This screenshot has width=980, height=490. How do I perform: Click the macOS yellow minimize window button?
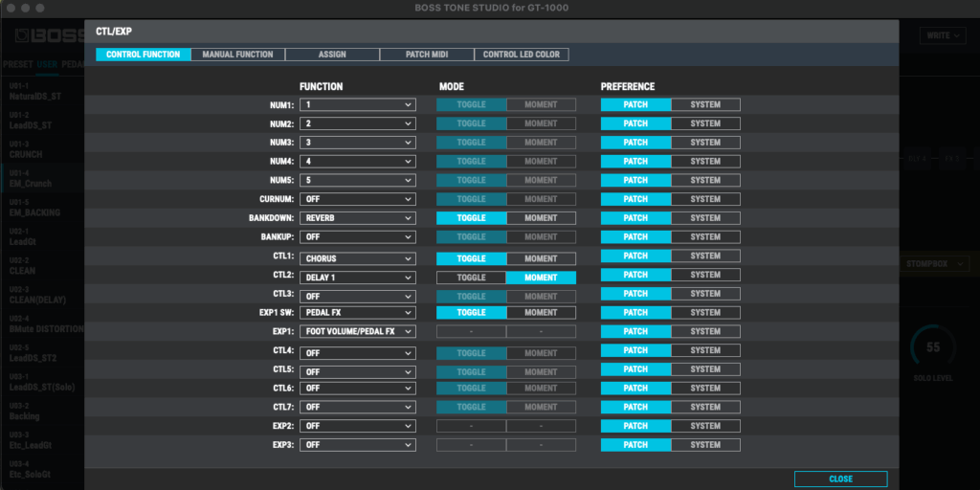(26, 8)
